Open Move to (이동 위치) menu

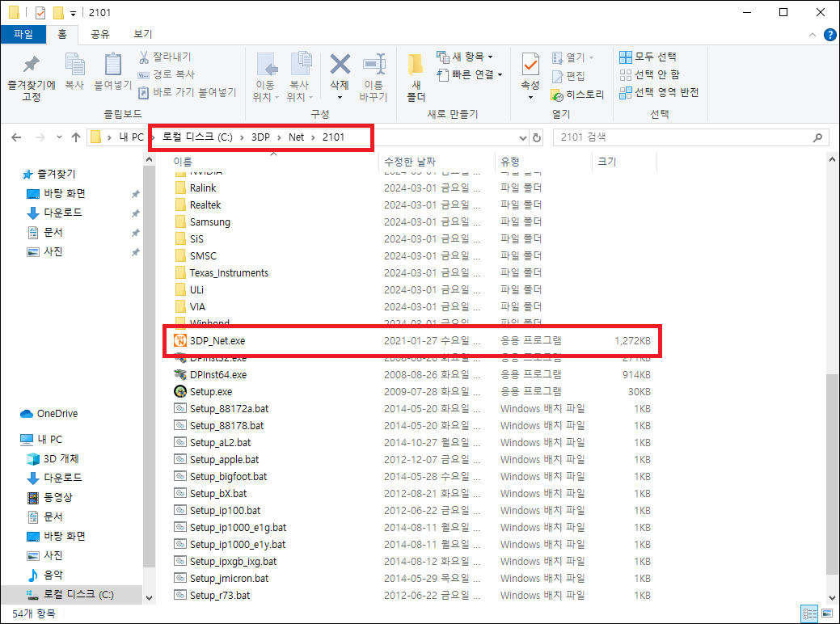click(266, 77)
